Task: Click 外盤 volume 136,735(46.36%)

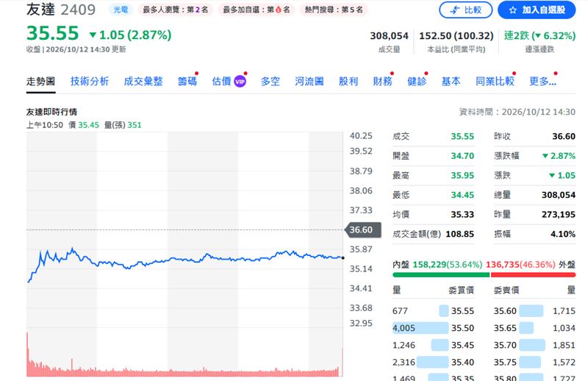Action: click(520, 265)
